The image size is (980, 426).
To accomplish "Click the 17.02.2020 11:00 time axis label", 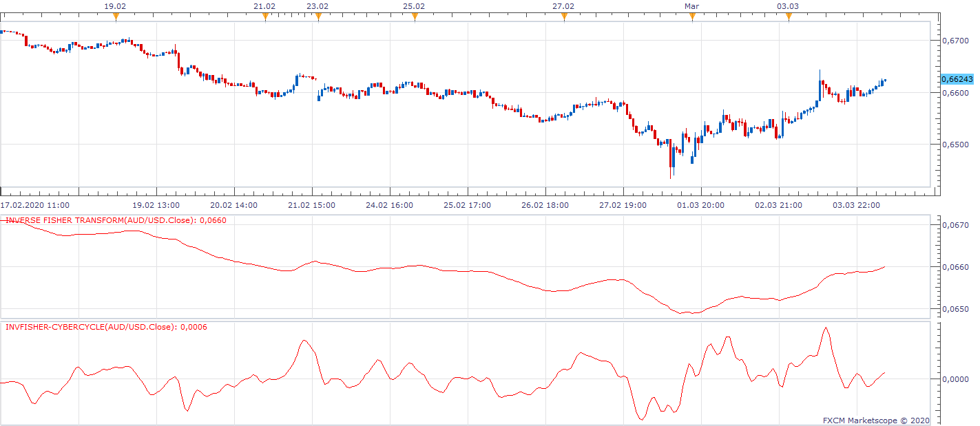I will tap(34, 205).
